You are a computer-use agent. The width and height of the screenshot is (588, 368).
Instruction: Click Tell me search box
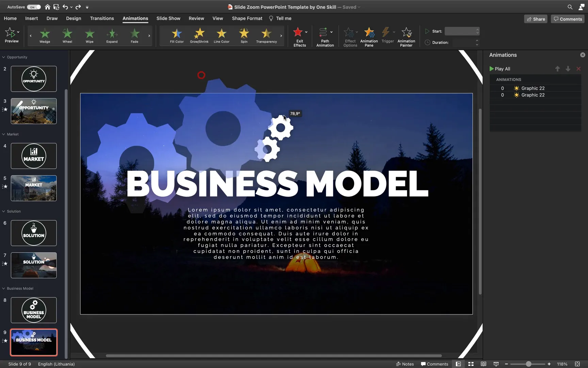point(280,18)
